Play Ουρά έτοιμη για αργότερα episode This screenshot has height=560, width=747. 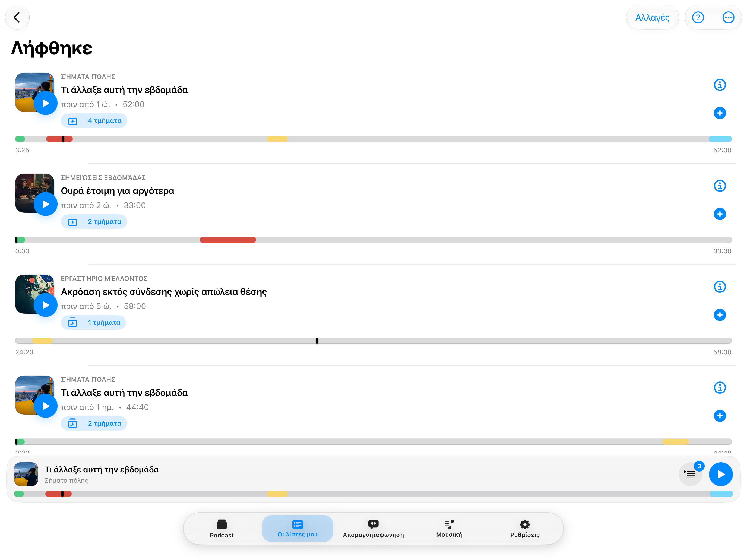pyautogui.click(x=46, y=204)
